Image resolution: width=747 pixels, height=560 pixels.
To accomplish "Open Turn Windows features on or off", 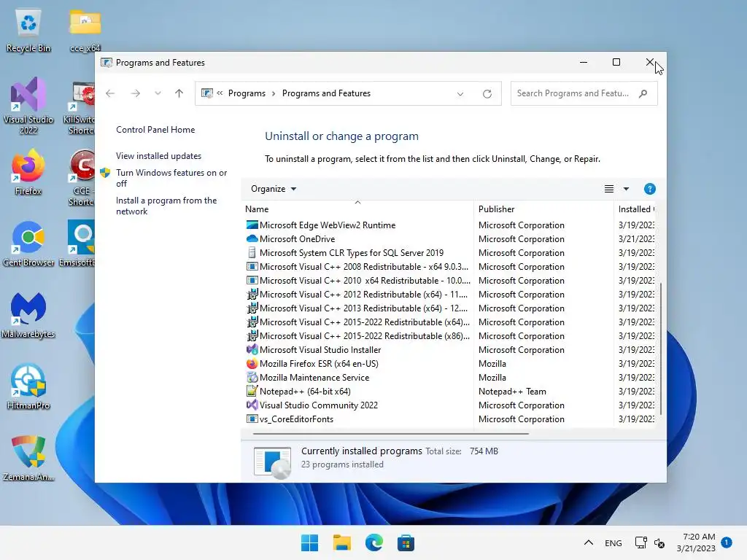I will pyautogui.click(x=171, y=178).
